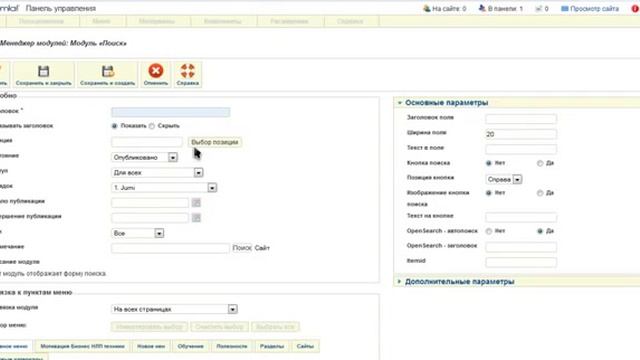Focus the OpenSearch заголовок input
Screen dimensions: 640x360
521,247
